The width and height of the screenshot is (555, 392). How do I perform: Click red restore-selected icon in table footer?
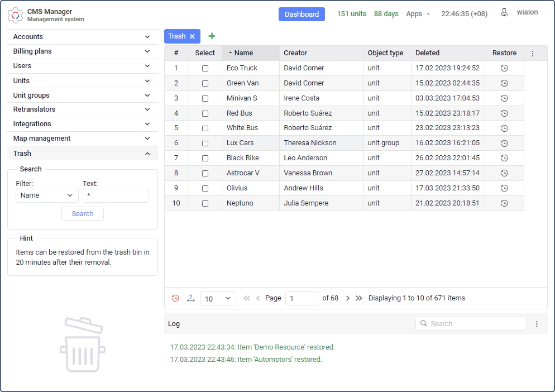tap(175, 298)
